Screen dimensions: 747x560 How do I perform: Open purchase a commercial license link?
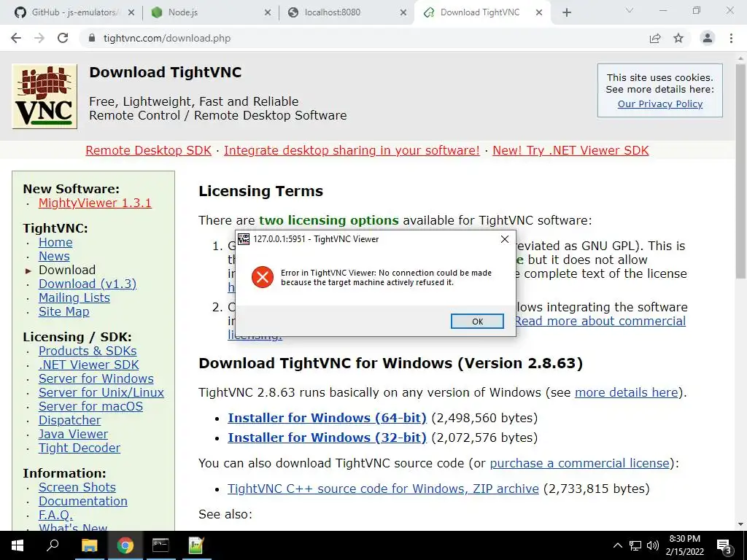[x=579, y=463]
